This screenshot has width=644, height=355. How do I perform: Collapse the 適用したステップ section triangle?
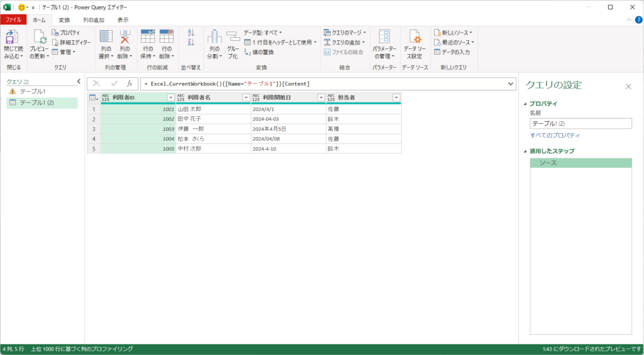pos(525,151)
